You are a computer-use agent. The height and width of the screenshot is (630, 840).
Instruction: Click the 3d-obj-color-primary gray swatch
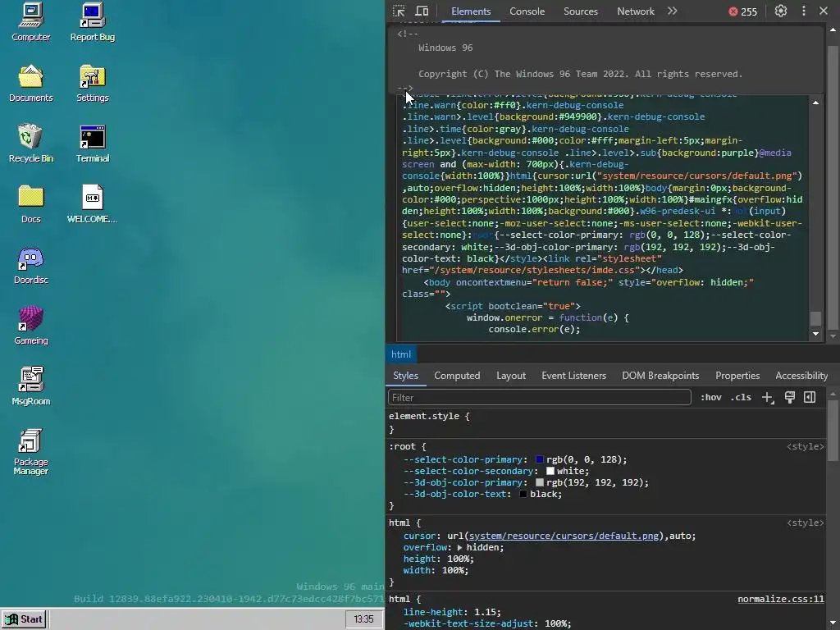(540, 482)
